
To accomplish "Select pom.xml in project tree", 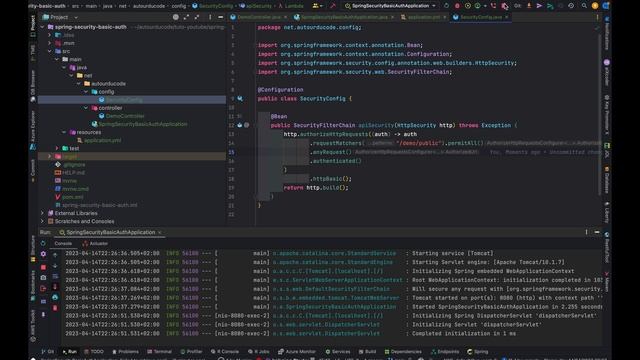I will pos(73,197).
